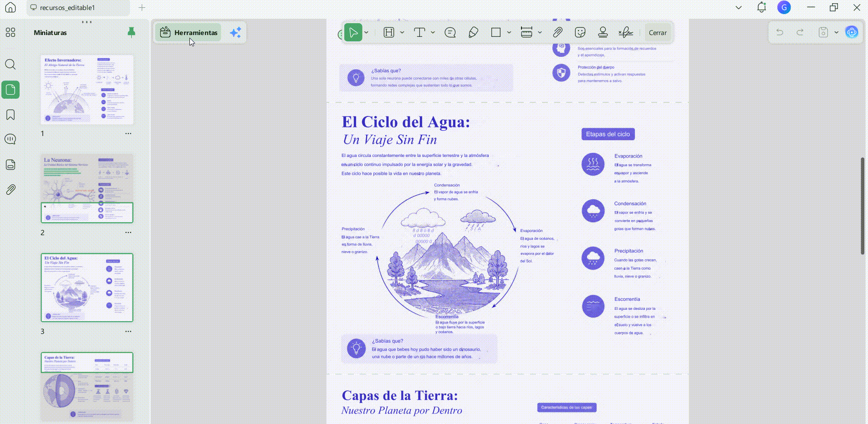Choose the selection cursor tool
The image size is (868, 424).
(x=353, y=32)
